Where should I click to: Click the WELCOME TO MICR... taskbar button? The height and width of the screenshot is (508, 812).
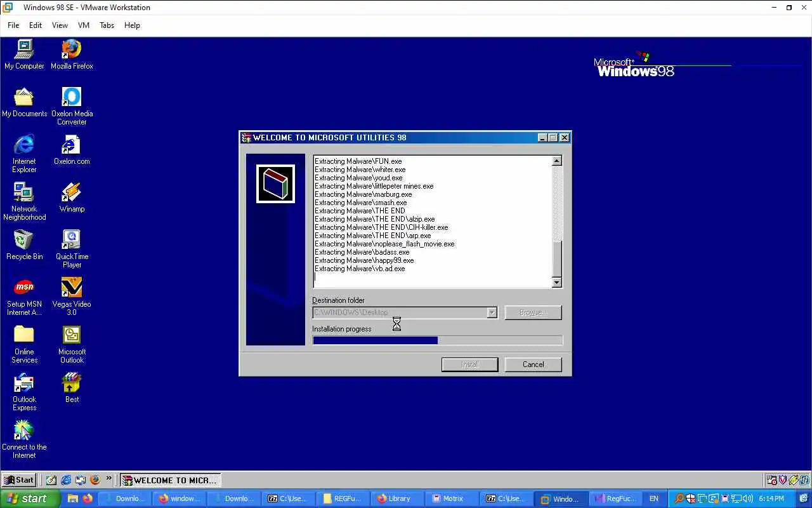pyautogui.click(x=170, y=480)
